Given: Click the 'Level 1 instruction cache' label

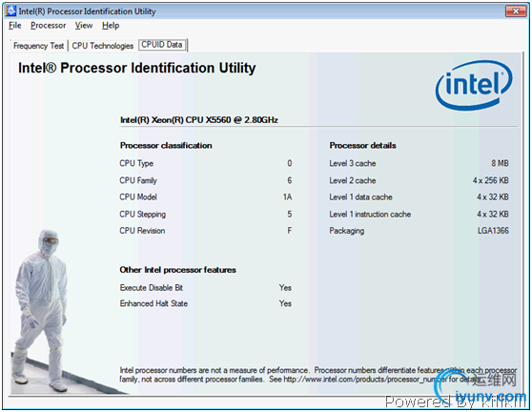Looking at the screenshot, I should [x=370, y=215].
